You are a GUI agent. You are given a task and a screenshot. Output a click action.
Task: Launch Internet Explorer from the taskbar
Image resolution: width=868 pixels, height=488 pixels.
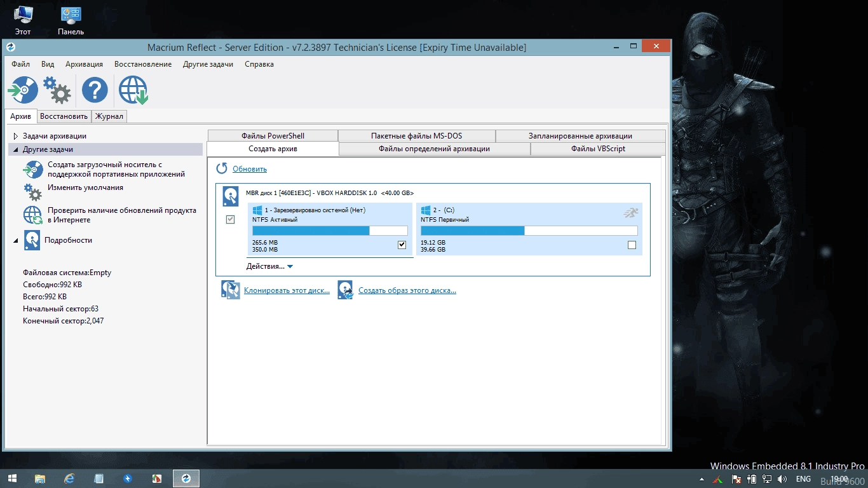pyautogui.click(x=69, y=478)
